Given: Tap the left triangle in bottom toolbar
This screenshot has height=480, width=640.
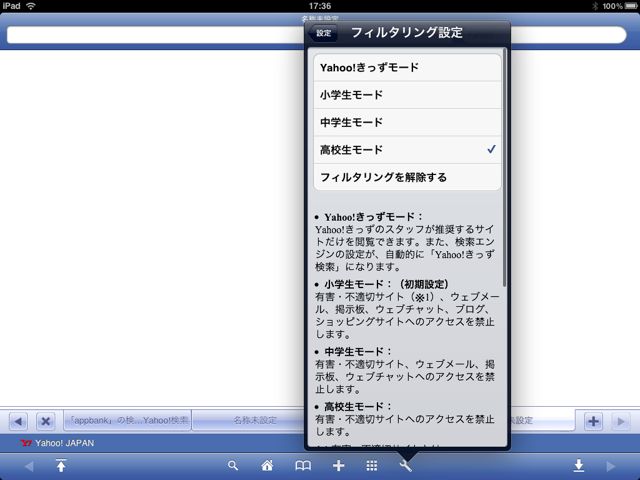Looking at the screenshot, I should click(x=29, y=466).
